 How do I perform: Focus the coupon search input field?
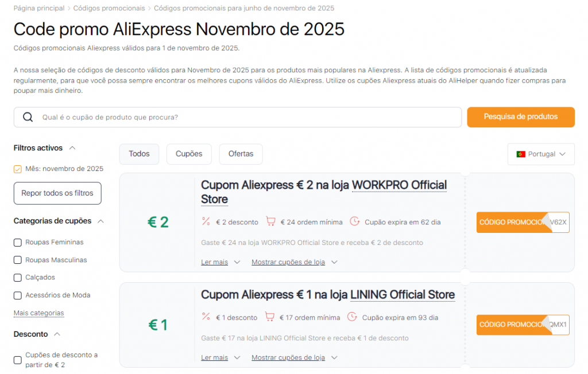(x=247, y=117)
